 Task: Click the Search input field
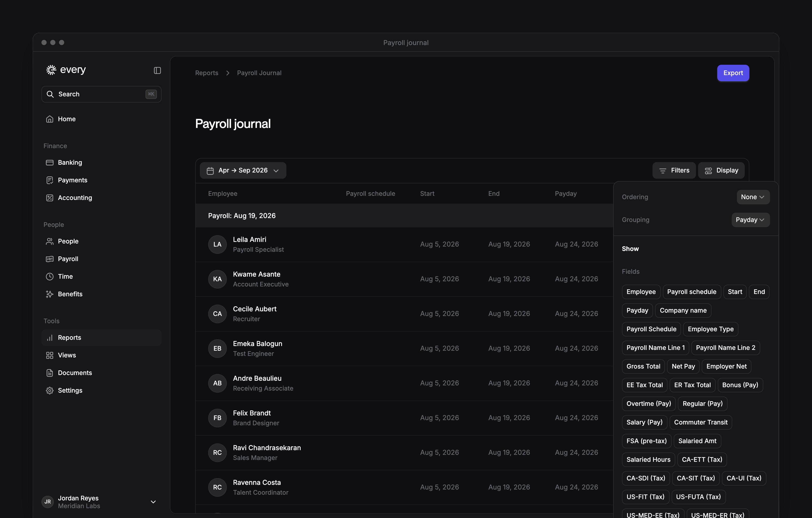(x=101, y=94)
